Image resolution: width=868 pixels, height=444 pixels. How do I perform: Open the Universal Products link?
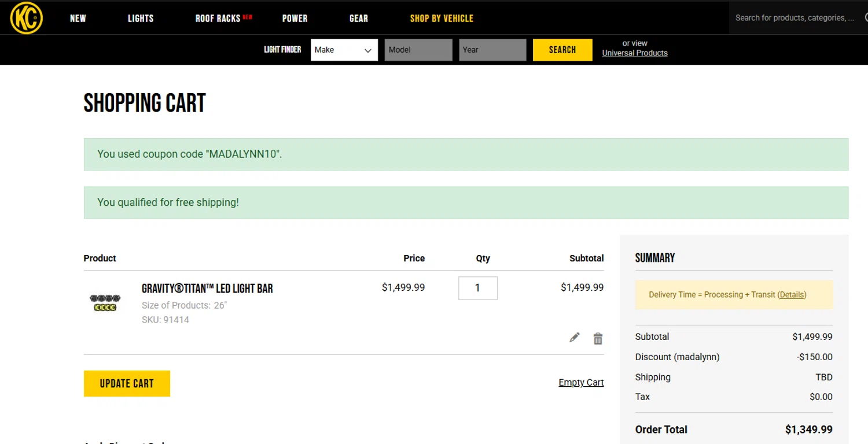[635, 53]
